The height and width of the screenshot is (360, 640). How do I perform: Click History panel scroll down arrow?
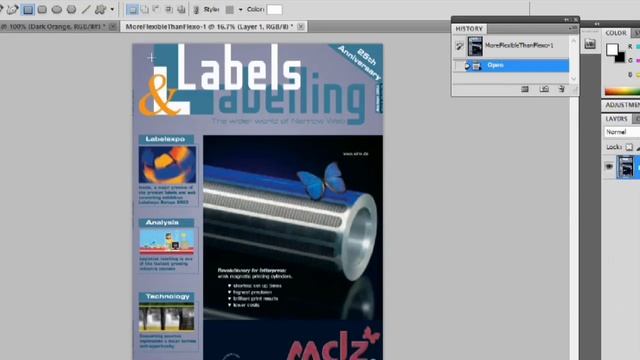point(573,78)
